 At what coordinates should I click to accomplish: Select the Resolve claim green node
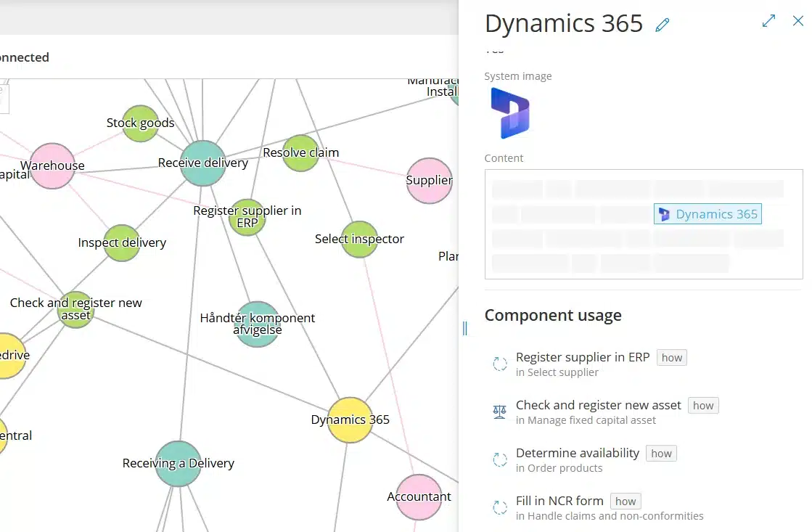pos(301,153)
